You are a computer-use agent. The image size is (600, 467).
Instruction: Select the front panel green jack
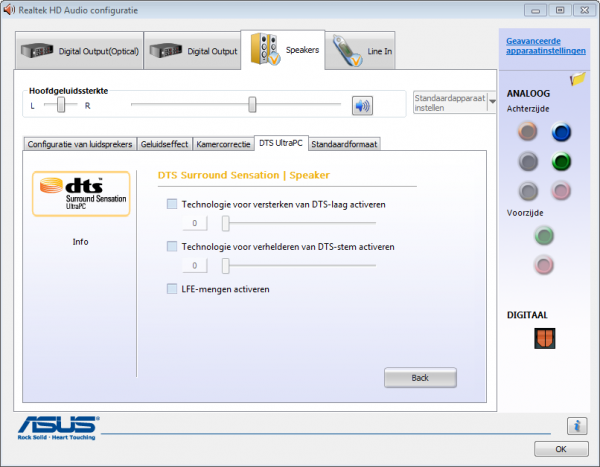pos(545,236)
